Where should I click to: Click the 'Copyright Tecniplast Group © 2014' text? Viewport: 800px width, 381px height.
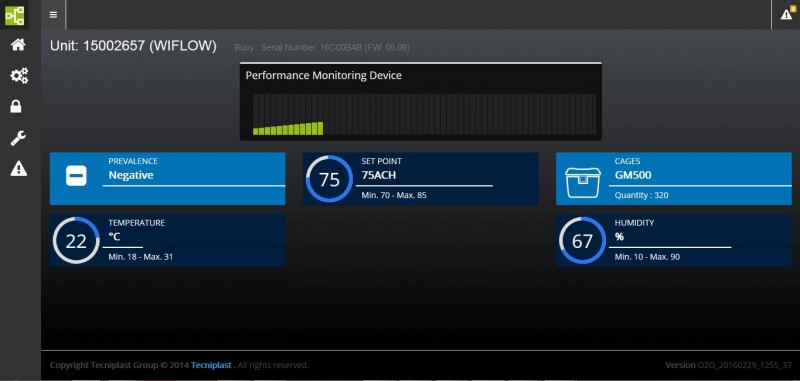tap(119, 365)
